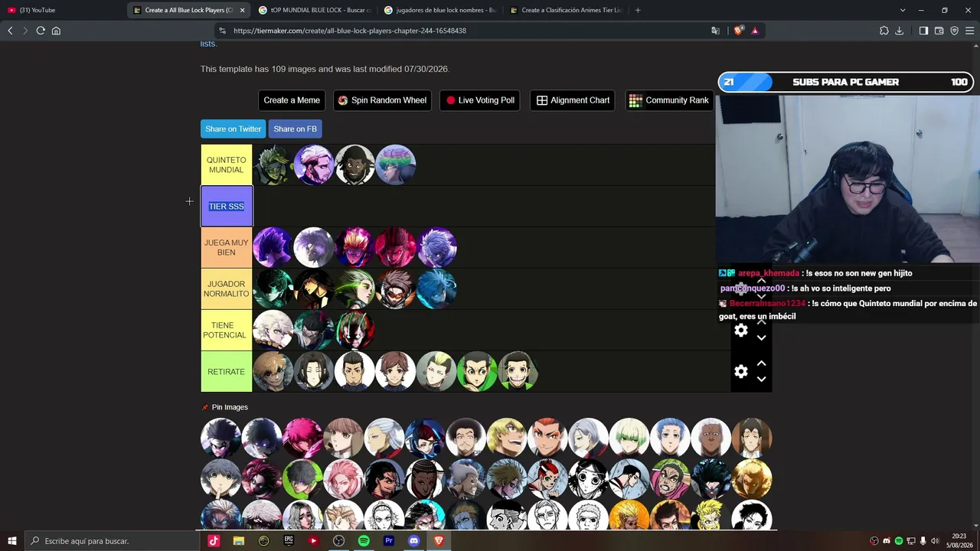Screen dimensions: 980x551
Task: Select first character image in QUINTETO MUNDIAL tier
Action: click(x=273, y=165)
